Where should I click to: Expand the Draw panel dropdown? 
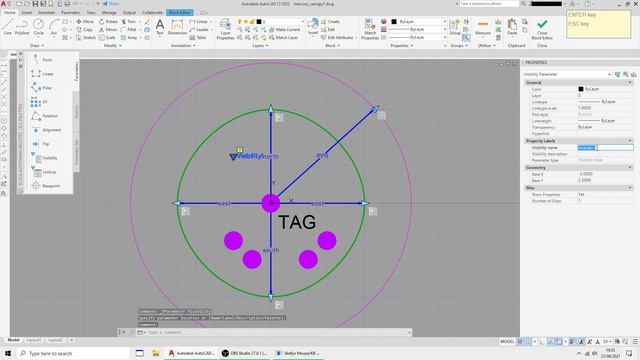pyautogui.click(x=37, y=46)
